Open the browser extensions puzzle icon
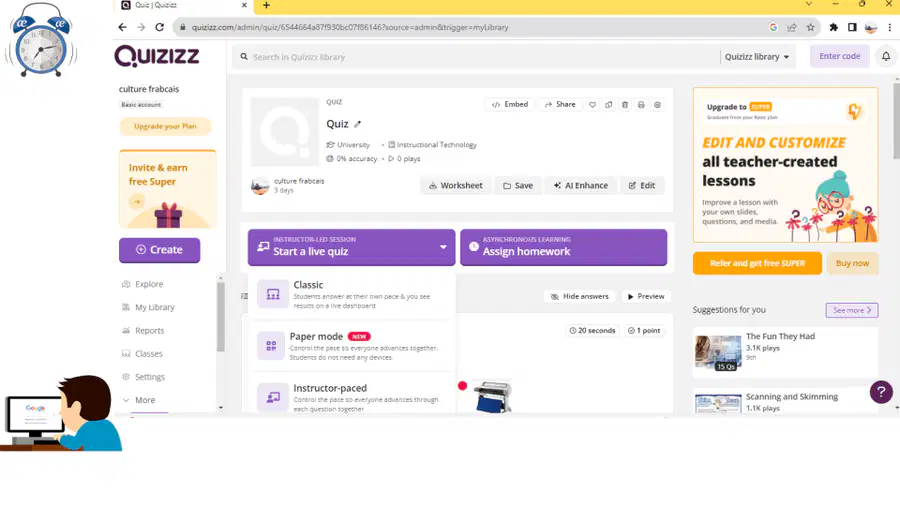This screenshot has height=506, width=900. [833, 27]
